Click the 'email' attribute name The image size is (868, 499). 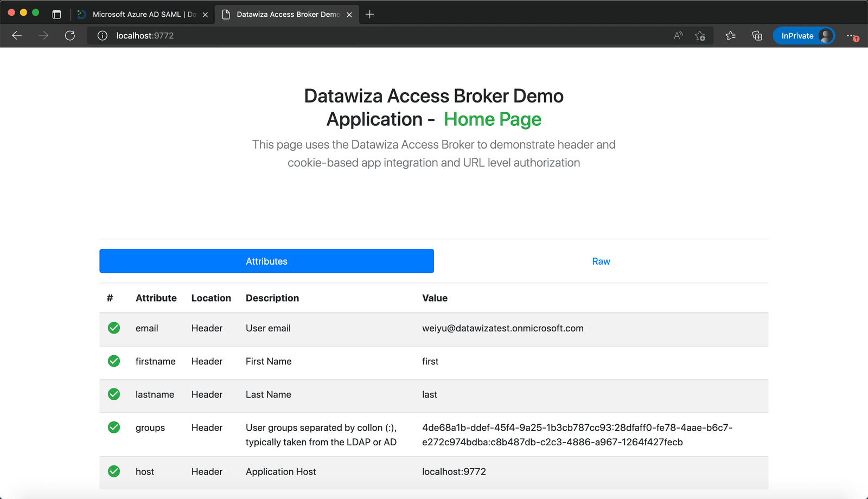(x=147, y=328)
